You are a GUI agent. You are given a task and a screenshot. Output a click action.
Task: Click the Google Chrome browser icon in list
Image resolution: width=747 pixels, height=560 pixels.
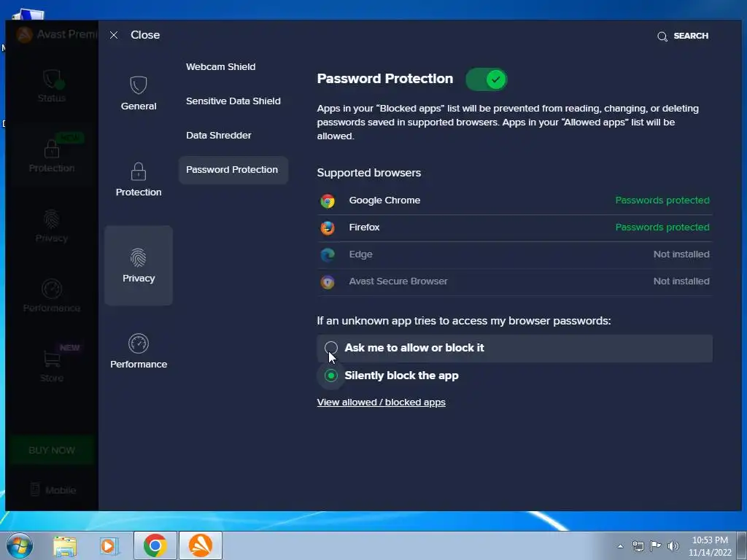(x=328, y=201)
